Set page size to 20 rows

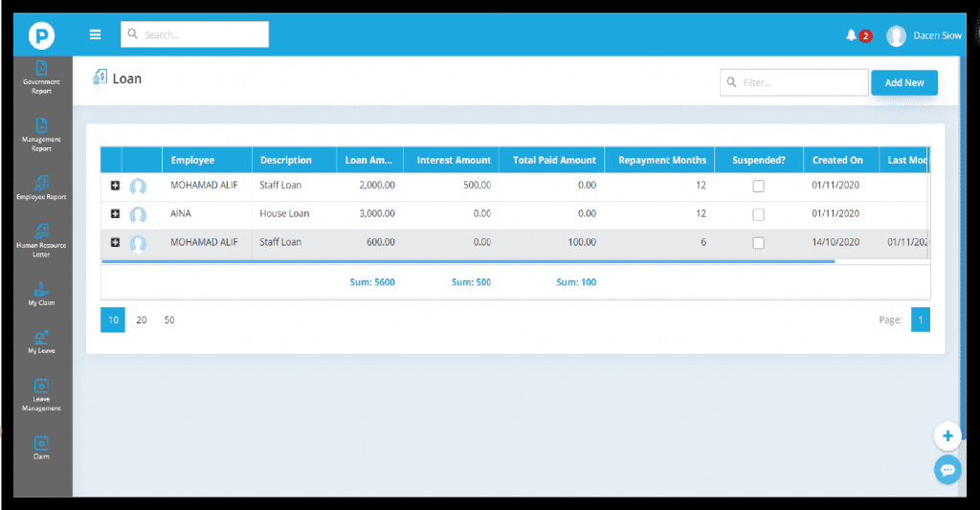[x=141, y=320]
